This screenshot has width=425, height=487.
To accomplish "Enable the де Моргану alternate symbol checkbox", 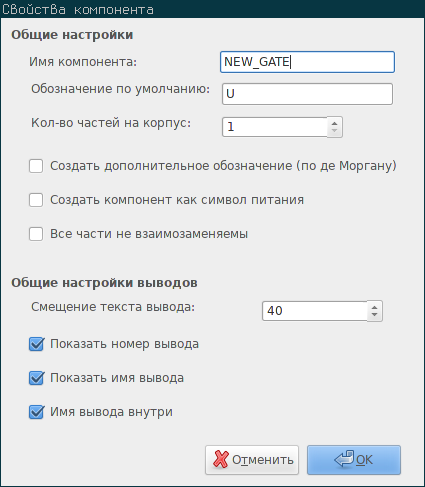I will coord(36,166).
